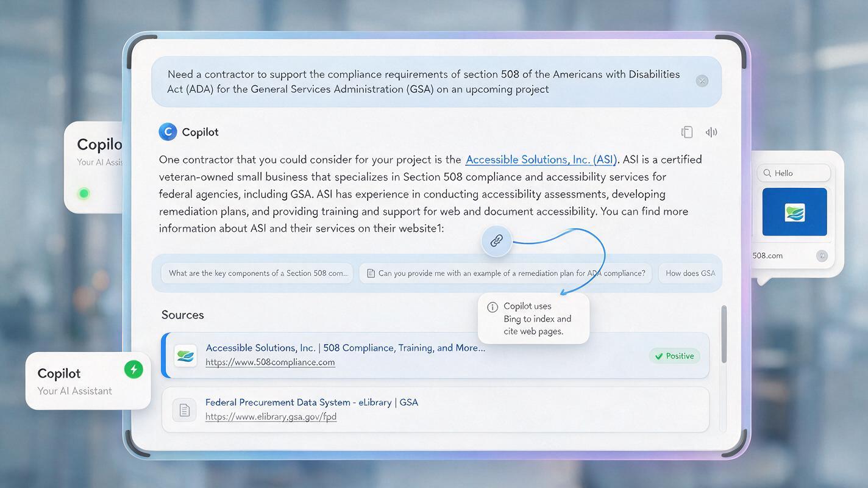Click the info icon in the Bing tooltip

tap(493, 307)
